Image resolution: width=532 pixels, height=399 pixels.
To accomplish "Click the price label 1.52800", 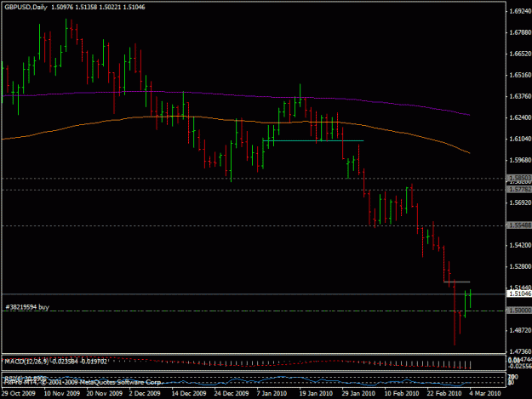I will (x=520, y=266).
